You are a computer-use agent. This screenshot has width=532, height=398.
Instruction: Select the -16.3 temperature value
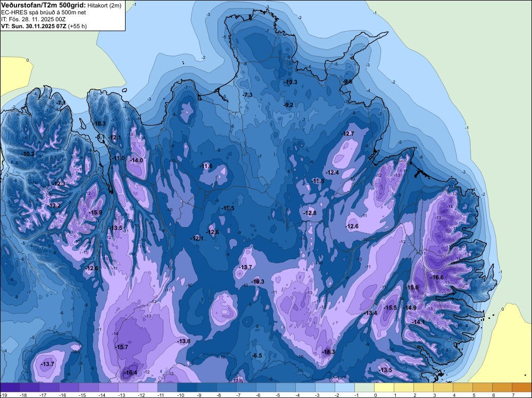click(x=257, y=281)
